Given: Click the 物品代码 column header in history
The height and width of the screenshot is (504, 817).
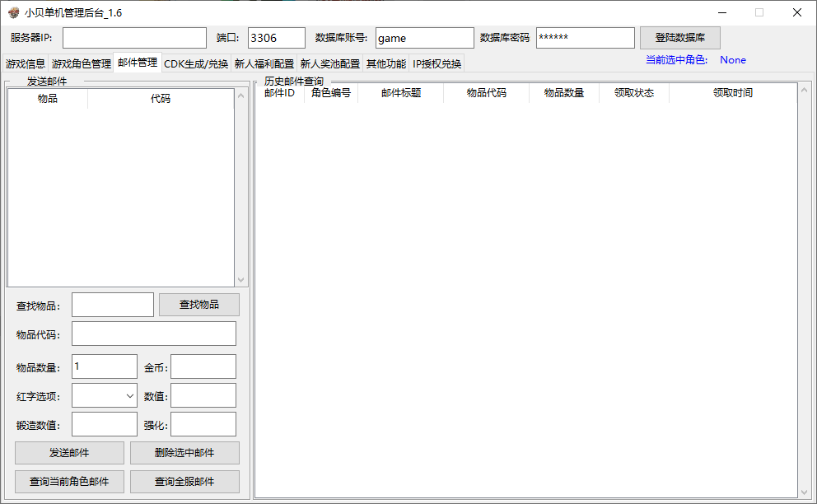Looking at the screenshot, I should click(x=486, y=93).
